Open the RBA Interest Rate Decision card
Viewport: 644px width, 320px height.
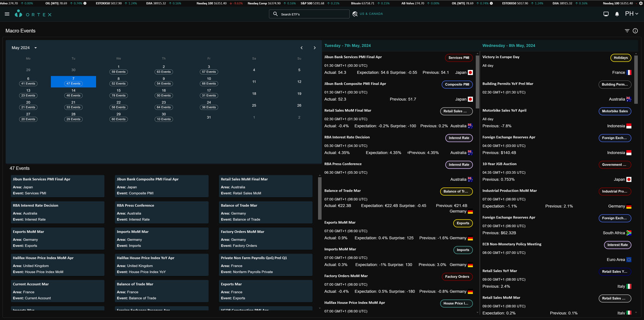(x=58, y=212)
